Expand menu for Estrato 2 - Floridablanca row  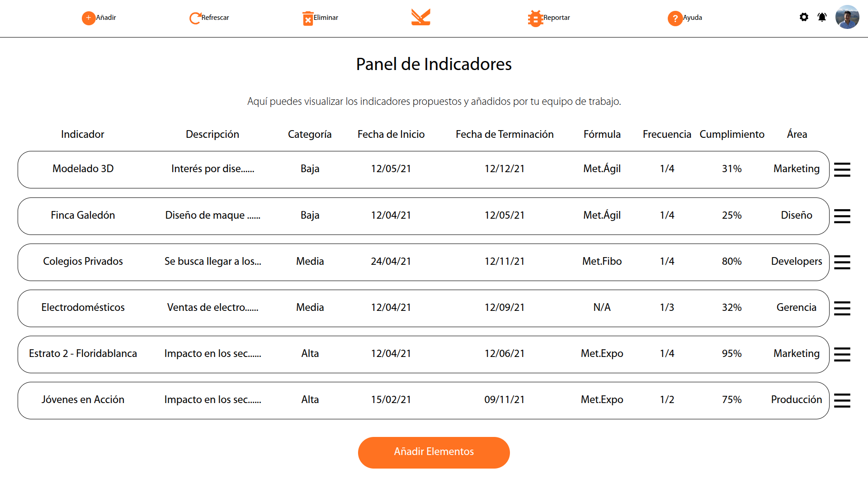click(842, 354)
